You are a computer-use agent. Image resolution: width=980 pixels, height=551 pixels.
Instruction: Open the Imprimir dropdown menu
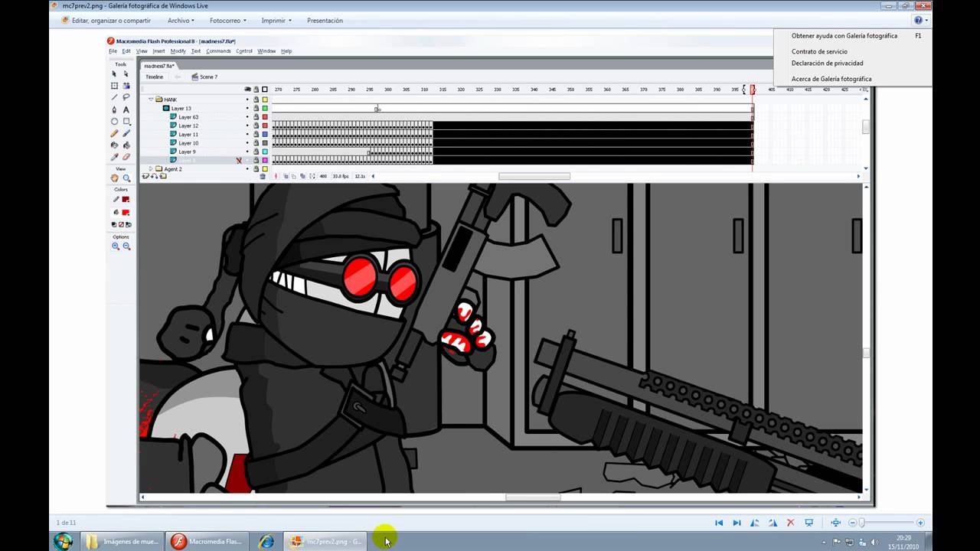(x=276, y=21)
